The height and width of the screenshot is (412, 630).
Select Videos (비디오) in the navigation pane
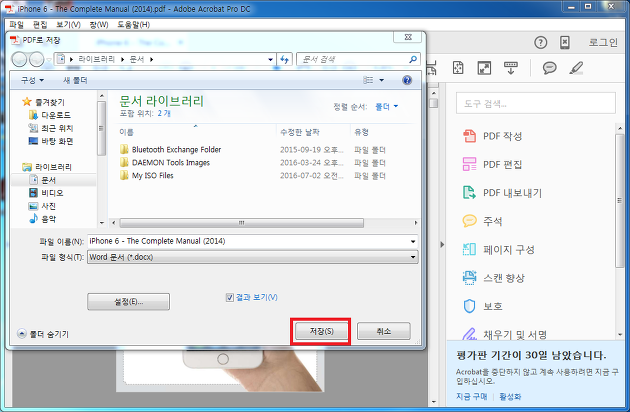(x=47, y=193)
